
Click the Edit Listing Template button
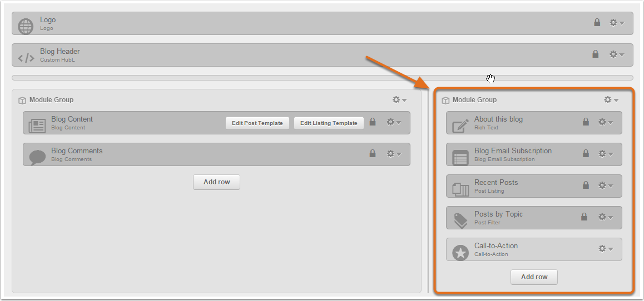[x=329, y=123]
